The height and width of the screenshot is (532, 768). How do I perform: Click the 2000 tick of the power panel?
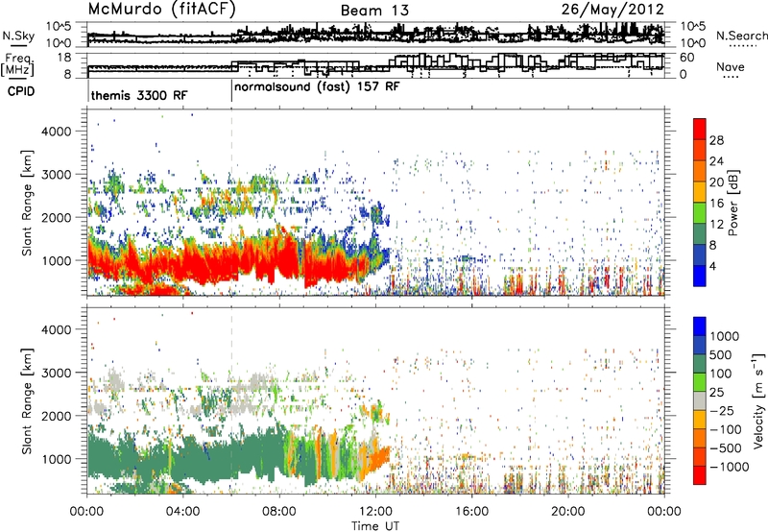56,217
